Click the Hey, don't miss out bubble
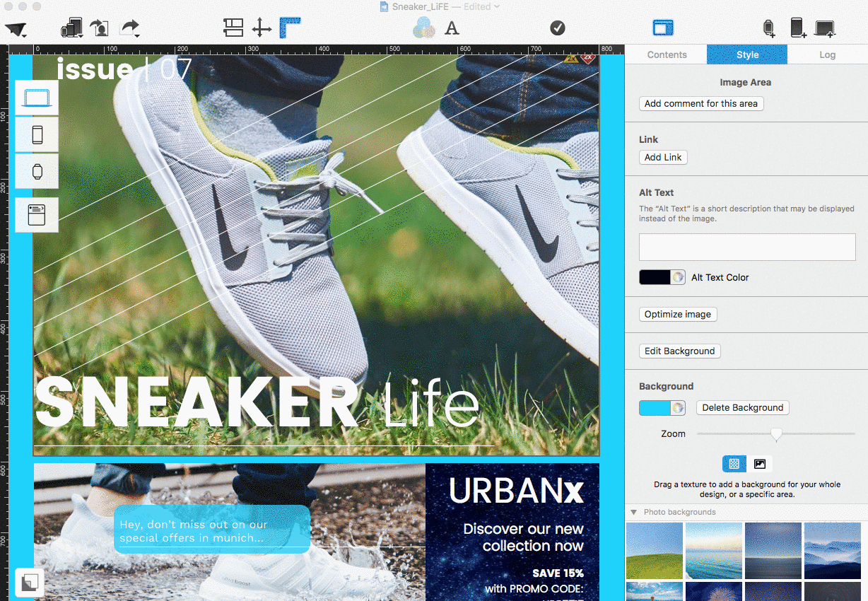Screen dimensions: 868x601 point(212,529)
